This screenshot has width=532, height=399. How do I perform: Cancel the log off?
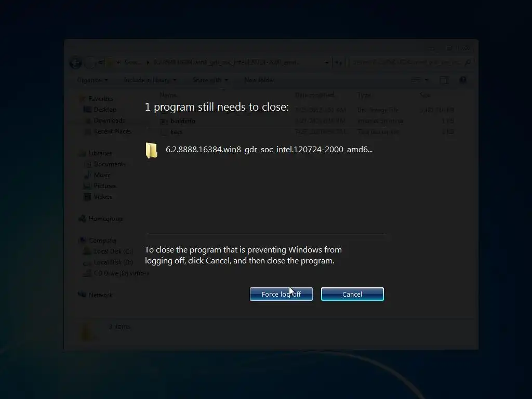(x=352, y=294)
